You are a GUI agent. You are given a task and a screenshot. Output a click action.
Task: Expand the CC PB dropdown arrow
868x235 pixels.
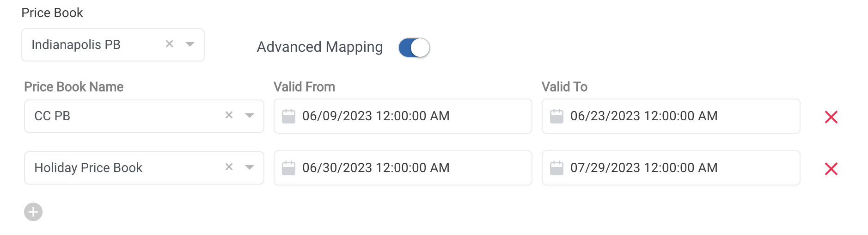click(250, 116)
